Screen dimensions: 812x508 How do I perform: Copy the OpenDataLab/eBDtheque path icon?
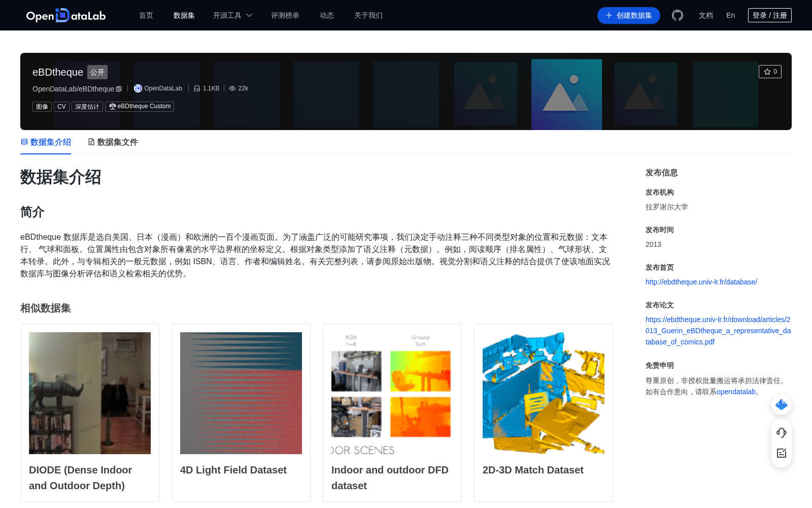click(x=119, y=89)
